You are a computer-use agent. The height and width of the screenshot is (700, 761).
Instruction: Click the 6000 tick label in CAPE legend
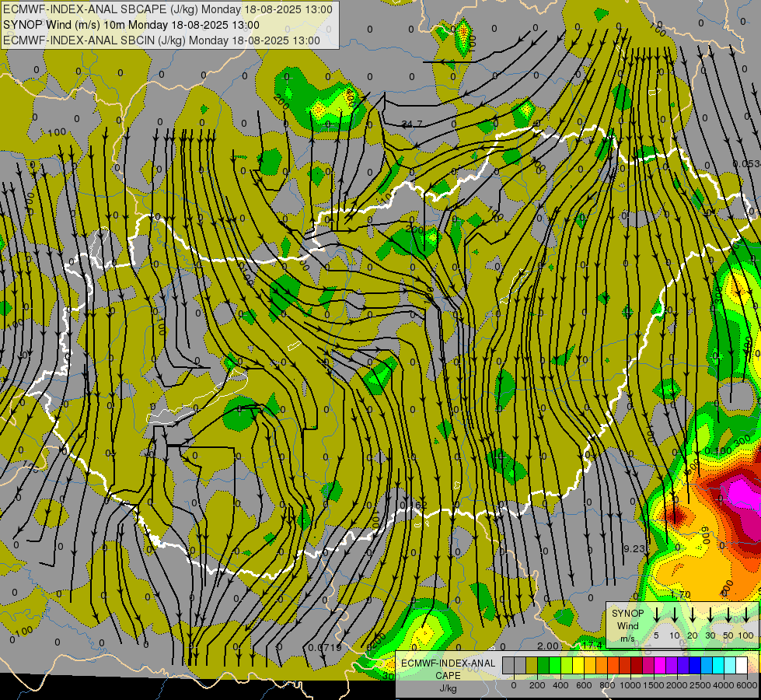pos(747,685)
